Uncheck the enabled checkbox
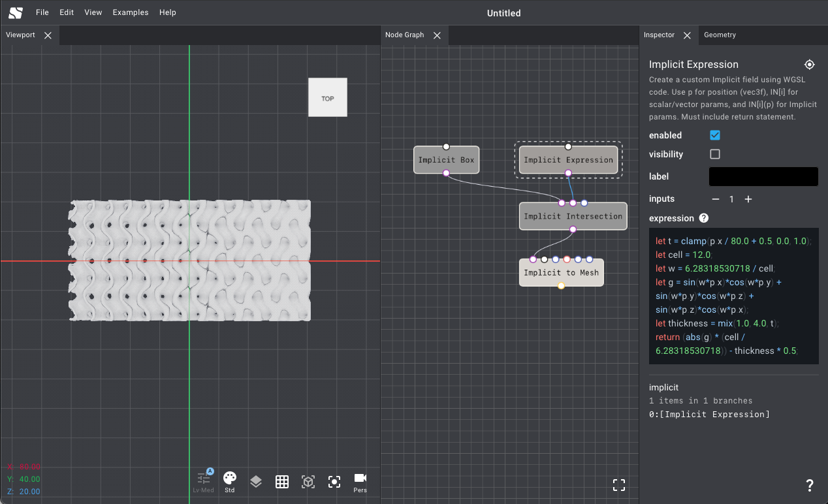Image resolution: width=828 pixels, height=504 pixels. click(x=715, y=135)
